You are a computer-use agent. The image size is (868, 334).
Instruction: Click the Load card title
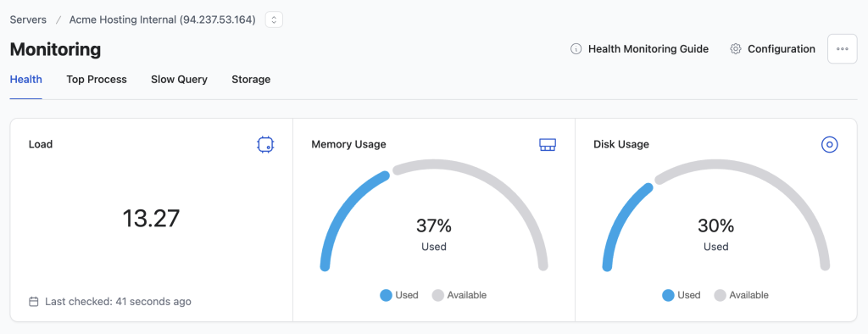tap(41, 145)
